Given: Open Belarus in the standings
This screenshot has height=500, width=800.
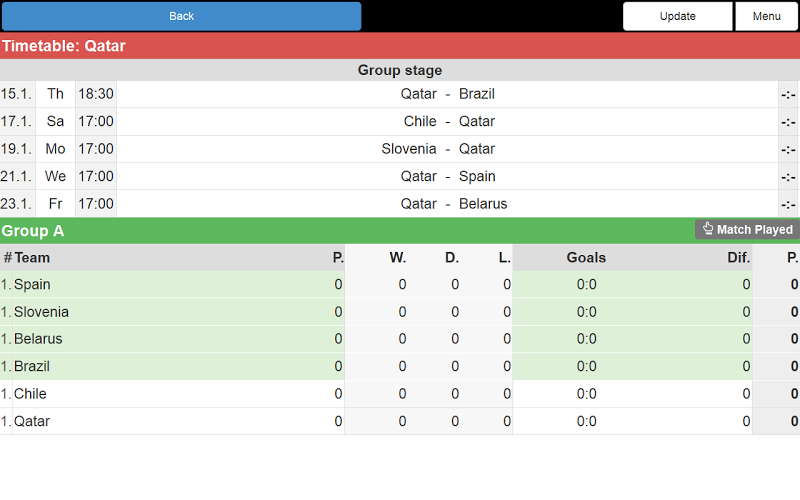Looking at the screenshot, I should coord(38,339).
